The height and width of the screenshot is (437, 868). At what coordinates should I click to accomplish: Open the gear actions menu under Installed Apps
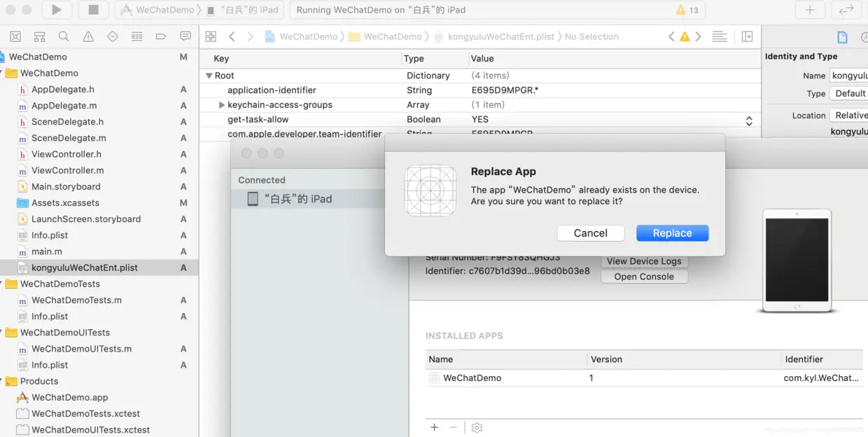(477, 427)
